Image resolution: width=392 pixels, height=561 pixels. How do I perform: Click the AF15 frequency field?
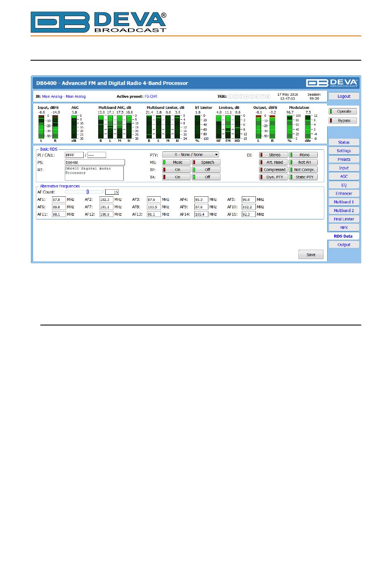point(249,214)
